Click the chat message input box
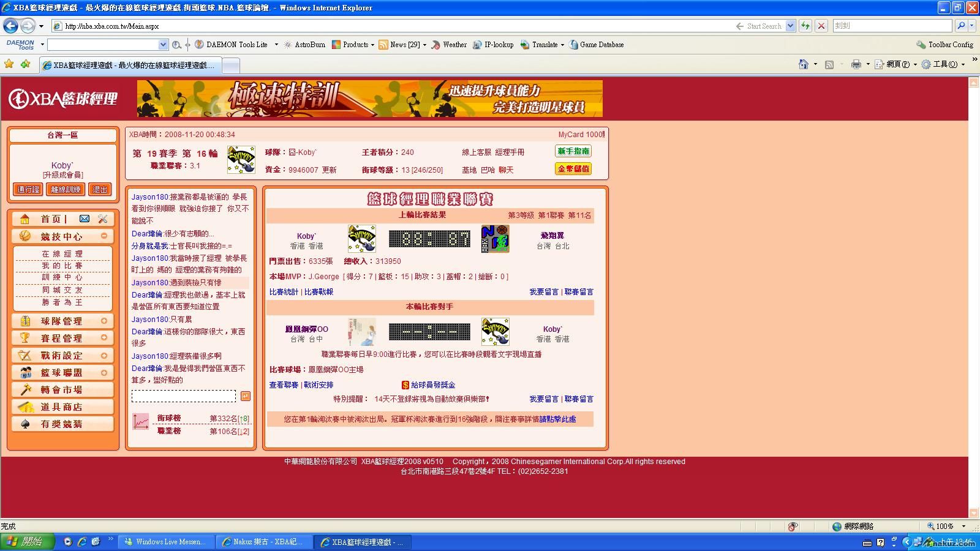 point(184,396)
